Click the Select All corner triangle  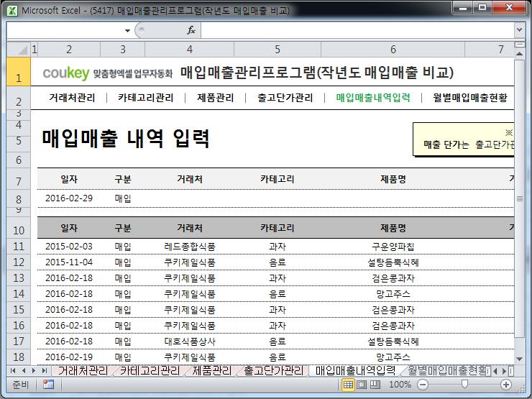tap(19, 50)
